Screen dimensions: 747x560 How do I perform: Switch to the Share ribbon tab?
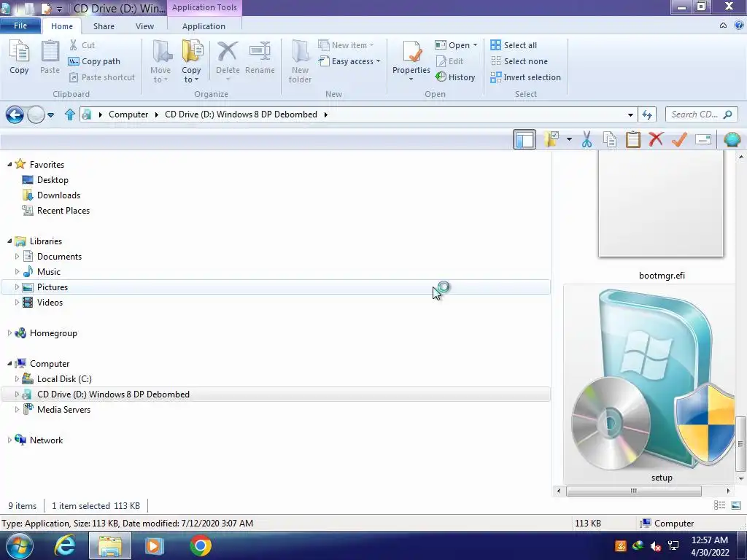[104, 26]
